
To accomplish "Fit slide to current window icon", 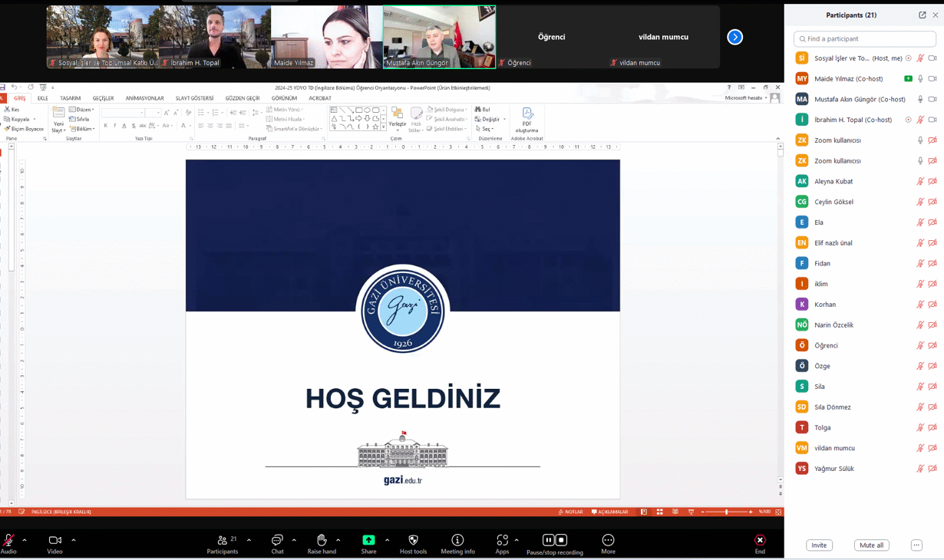I will coord(778,512).
